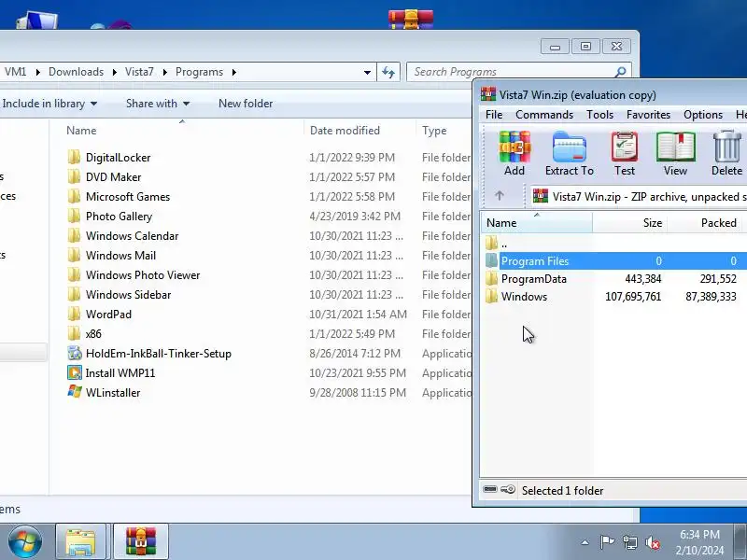Select the x86 folder name
The width and height of the screenshot is (747, 560).
tap(93, 333)
